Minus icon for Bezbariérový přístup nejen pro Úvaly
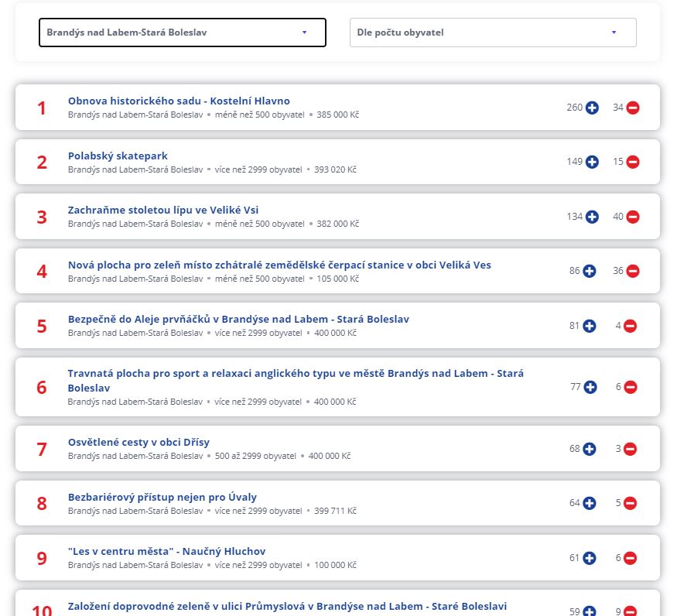 (630, 503)
